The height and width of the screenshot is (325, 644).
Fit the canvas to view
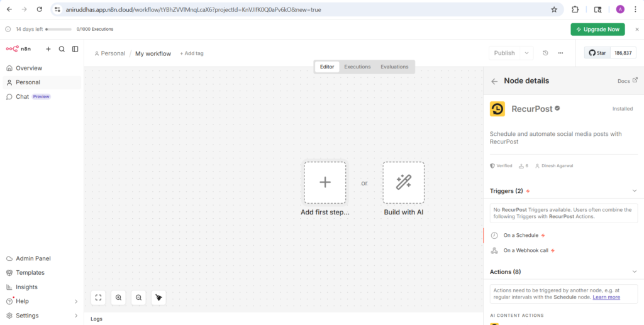pyautogui.click(x=98, y=297)
